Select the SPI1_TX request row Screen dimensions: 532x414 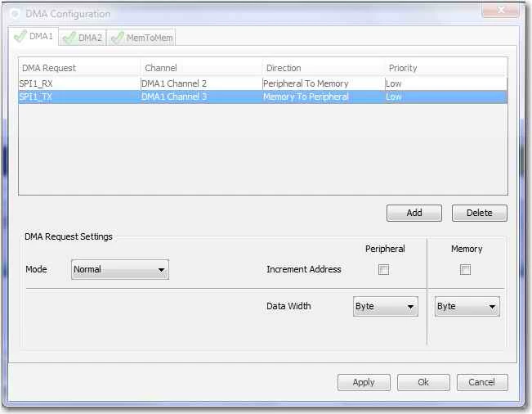pos(263,97)
